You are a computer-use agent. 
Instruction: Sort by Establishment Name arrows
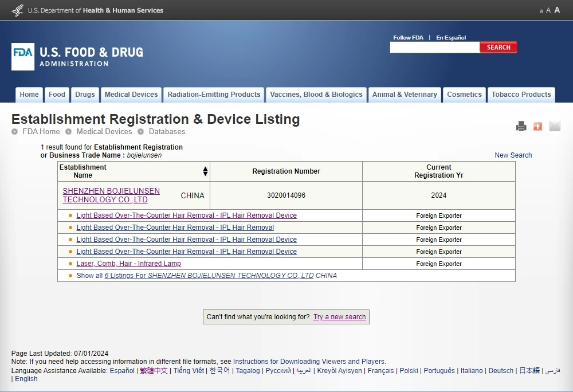click(205, 171)
